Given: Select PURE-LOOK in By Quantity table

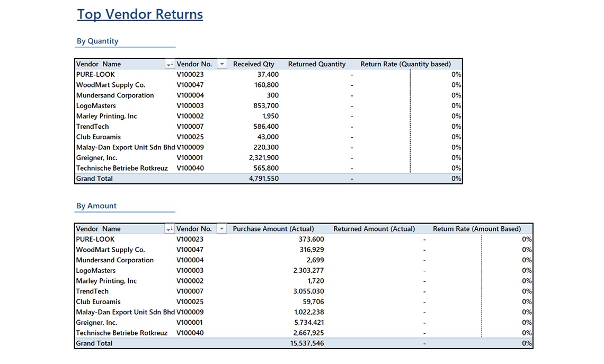Looking at the screenshot, I should click(95, 75).
